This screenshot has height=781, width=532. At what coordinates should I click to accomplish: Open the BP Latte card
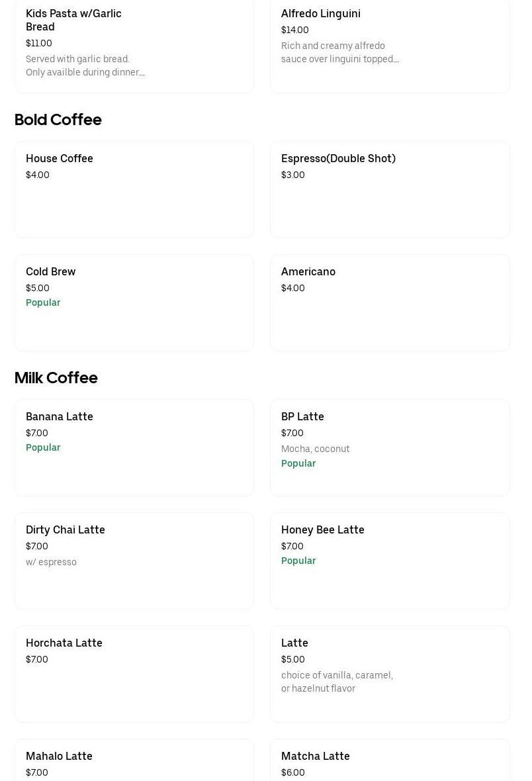(390, 447)
